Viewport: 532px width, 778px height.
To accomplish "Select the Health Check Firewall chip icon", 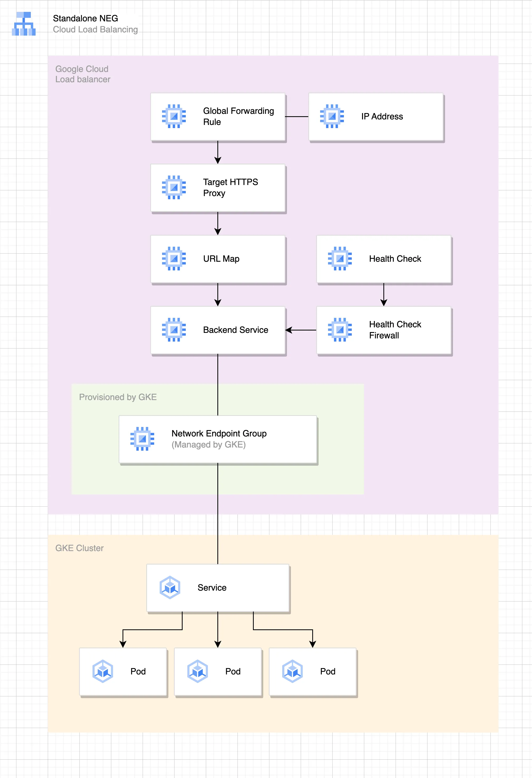I will (x=340, y=330).
